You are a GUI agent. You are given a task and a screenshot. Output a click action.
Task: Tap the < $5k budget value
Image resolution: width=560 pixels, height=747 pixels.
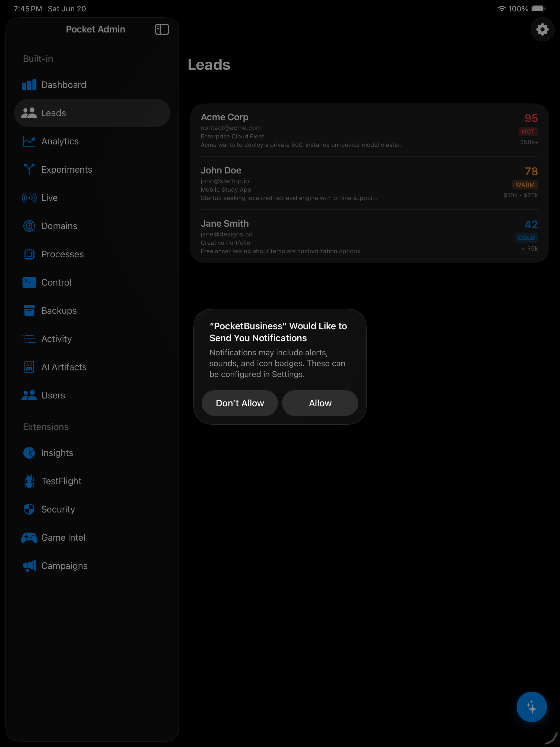(x=530, y=249)
